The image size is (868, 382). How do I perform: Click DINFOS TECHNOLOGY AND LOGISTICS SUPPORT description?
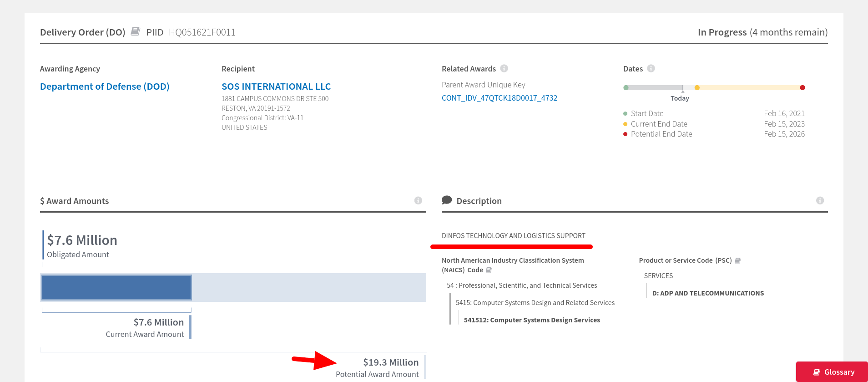click(514, 236)
